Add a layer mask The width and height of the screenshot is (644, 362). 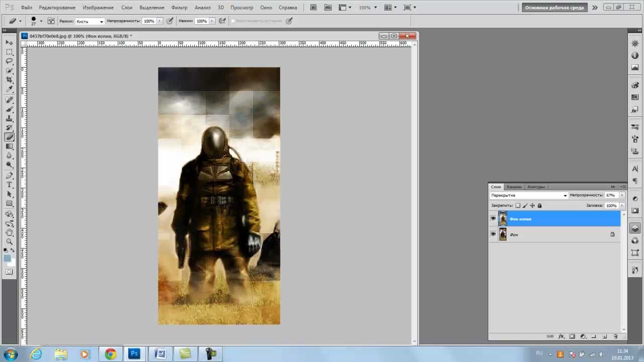572,336
